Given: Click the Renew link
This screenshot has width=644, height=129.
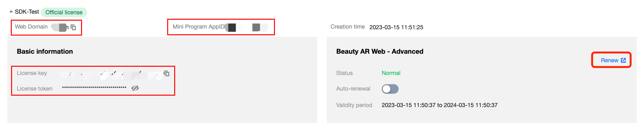Looking at the screenshot, I should [x=609, y=60].
